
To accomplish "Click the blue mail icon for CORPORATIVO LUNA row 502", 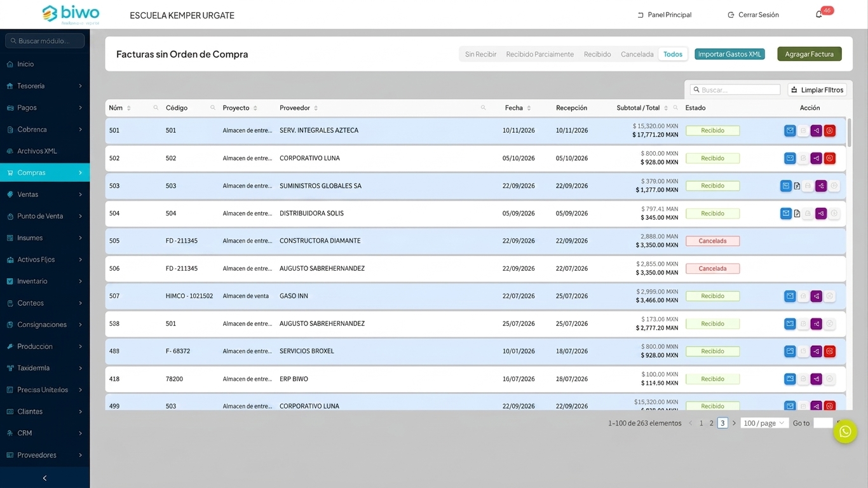I will tap(790, 158).
